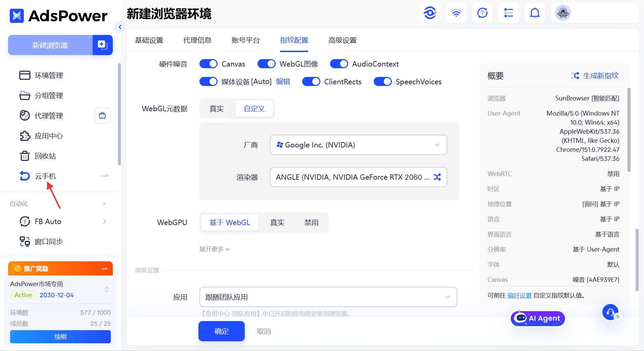Image resolution: width=644 pixels, height=351 pixels.
Task: Click the shuffle icon to randomize renderer
Action: (437, 177)
